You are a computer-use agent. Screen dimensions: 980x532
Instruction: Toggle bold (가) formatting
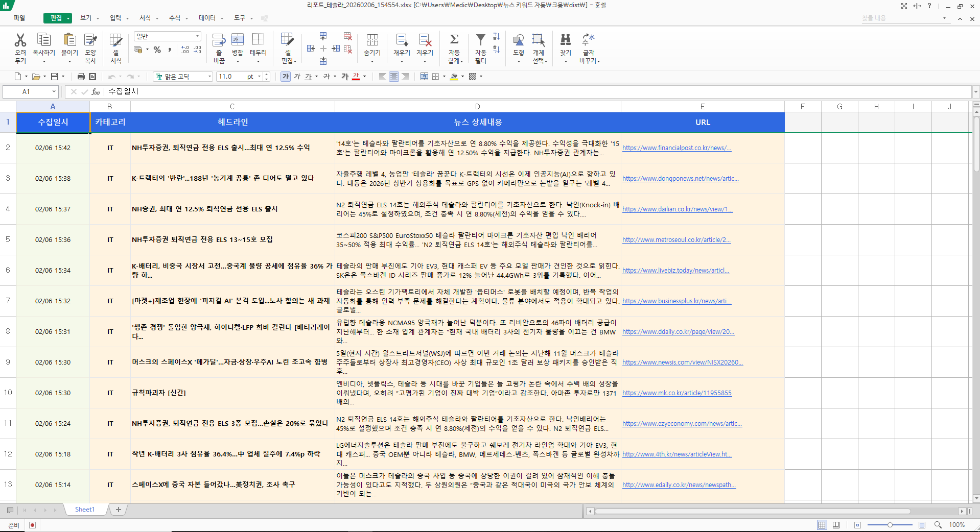tap(286, 77)
